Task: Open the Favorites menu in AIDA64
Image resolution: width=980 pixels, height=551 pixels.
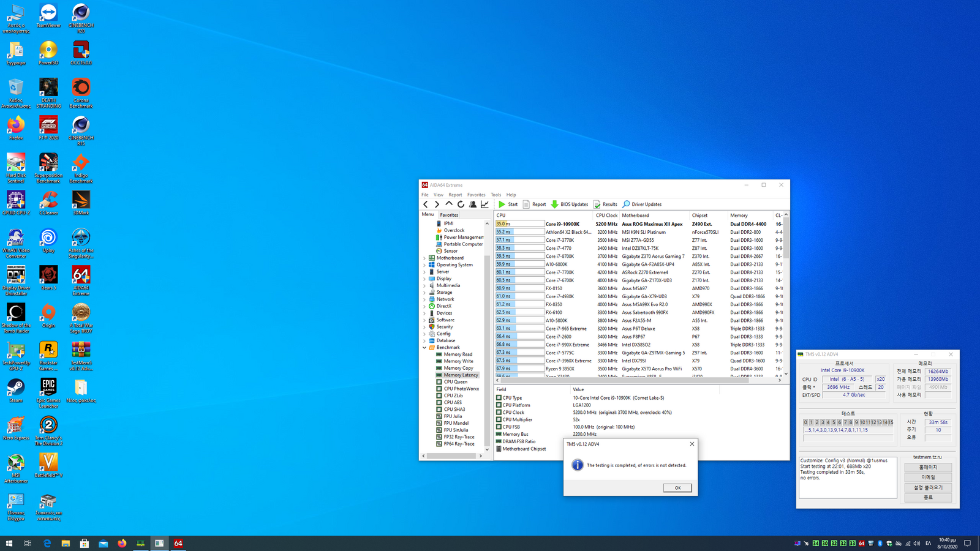Action: pyautogui.click(x=476, y=195)
